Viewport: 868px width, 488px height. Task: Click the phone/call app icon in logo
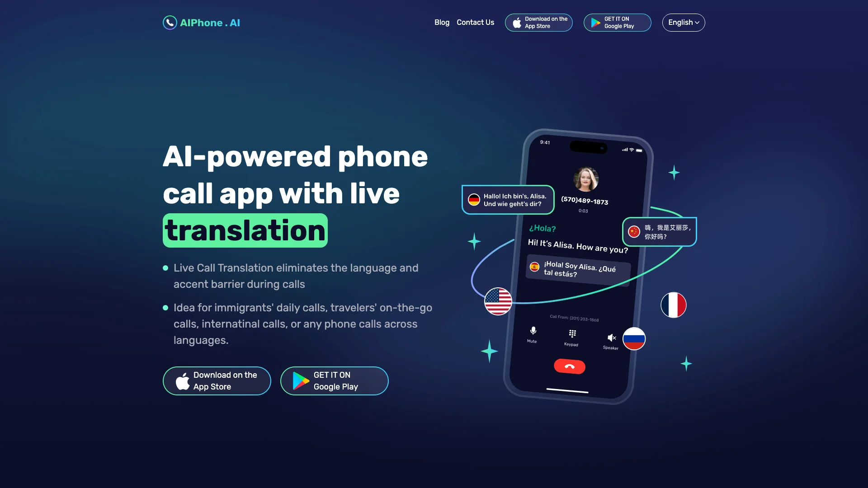click(170, 23)
